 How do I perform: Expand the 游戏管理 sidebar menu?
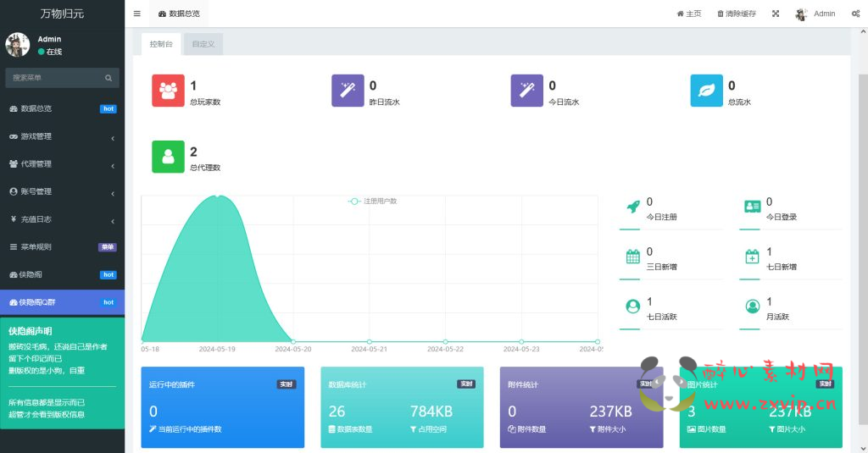click(62, 136)
